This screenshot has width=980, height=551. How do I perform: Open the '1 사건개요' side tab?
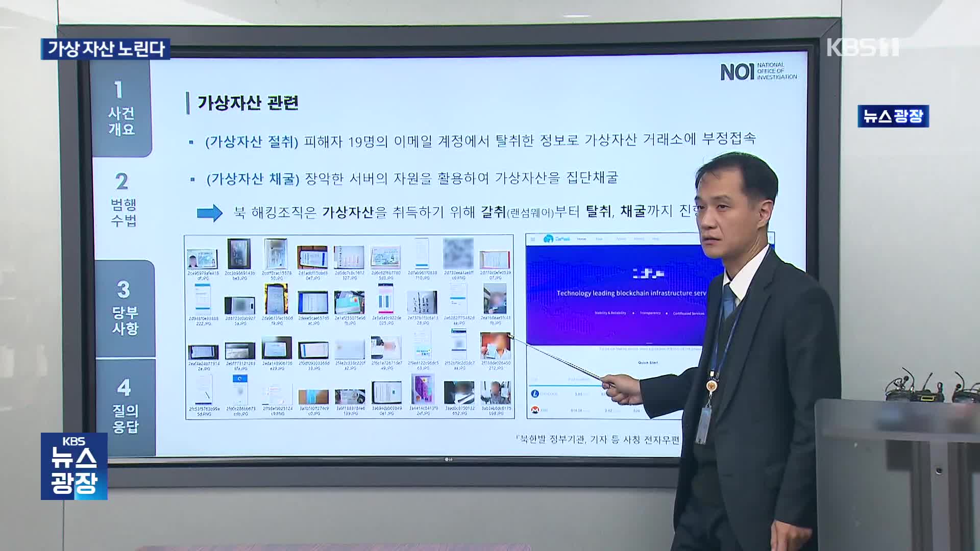coord(121,109)
